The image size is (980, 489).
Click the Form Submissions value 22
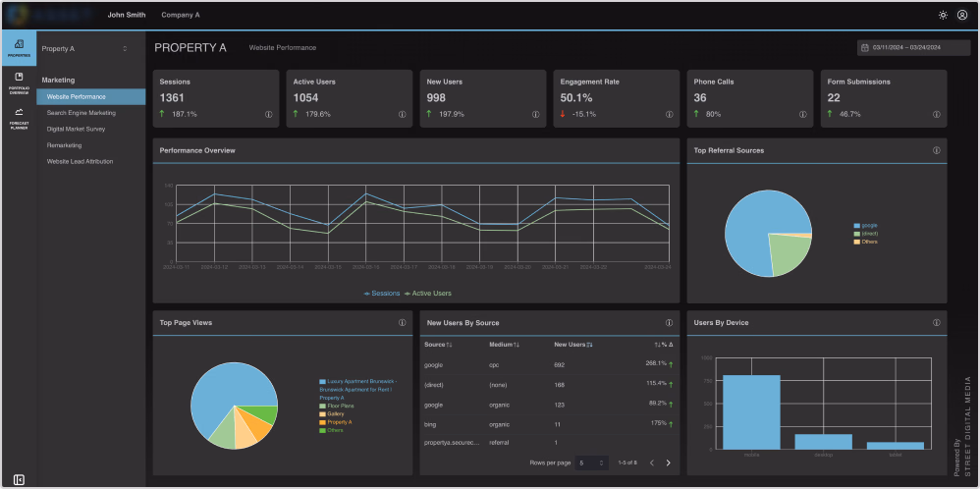[x=834, y=97]
